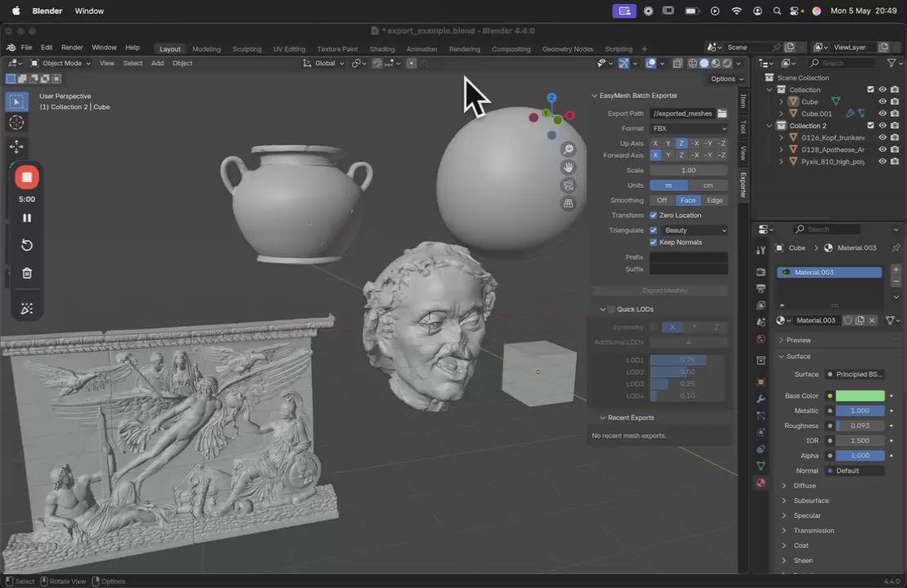
Task: Open the Render menu
Action: click(x=72, y=47)
